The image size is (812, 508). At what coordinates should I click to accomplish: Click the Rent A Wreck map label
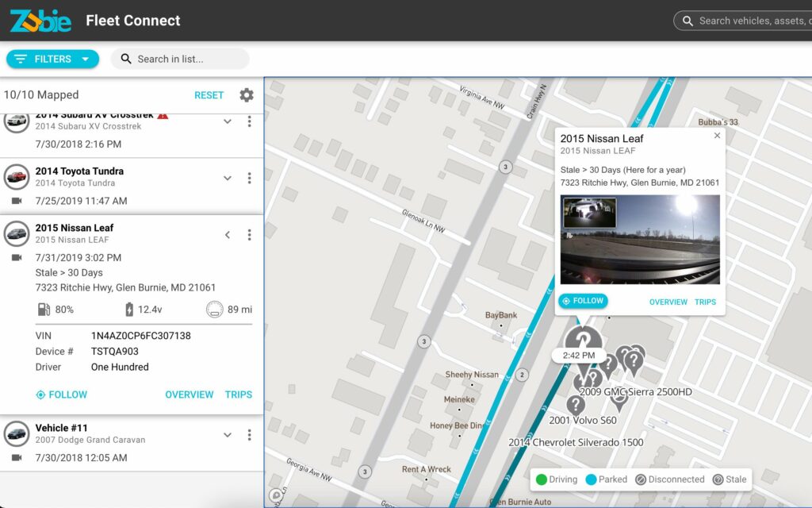click(426, 469)
